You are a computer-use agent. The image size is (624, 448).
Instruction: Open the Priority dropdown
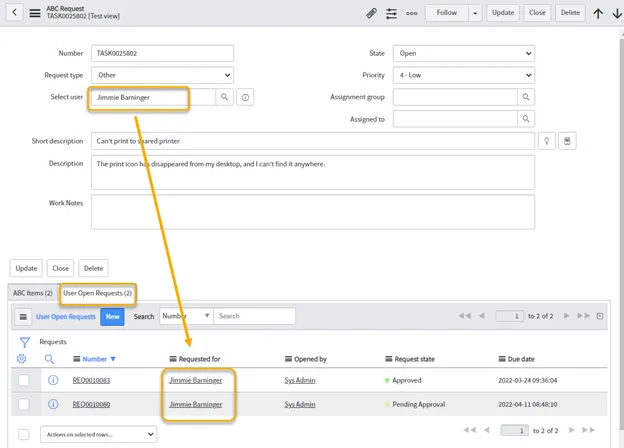463,75
